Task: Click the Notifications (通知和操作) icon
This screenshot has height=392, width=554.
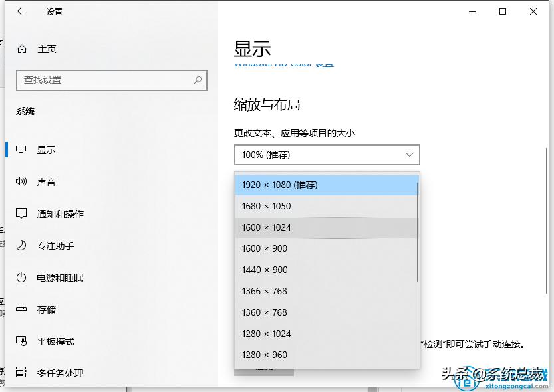Action: coord(21,213)
